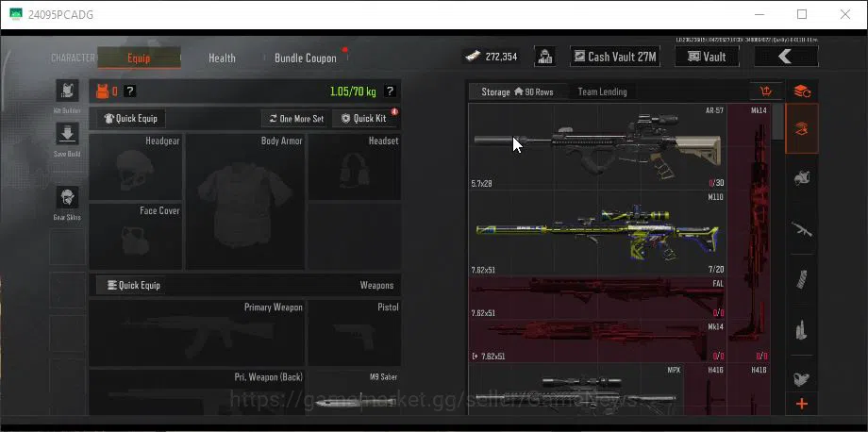Viewport: 868px width, 432px height.
Task: Select the AR-57 rifle in storage
Action: 597,147
